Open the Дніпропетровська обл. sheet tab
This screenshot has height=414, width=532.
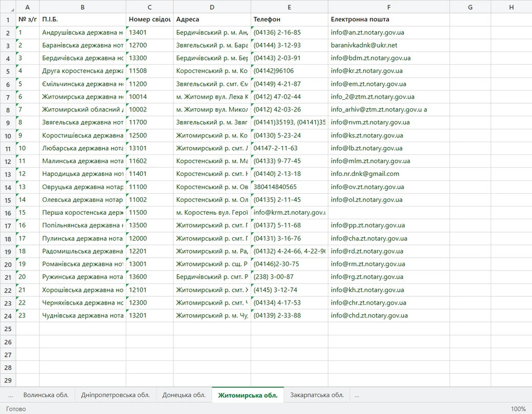point(116,395)
